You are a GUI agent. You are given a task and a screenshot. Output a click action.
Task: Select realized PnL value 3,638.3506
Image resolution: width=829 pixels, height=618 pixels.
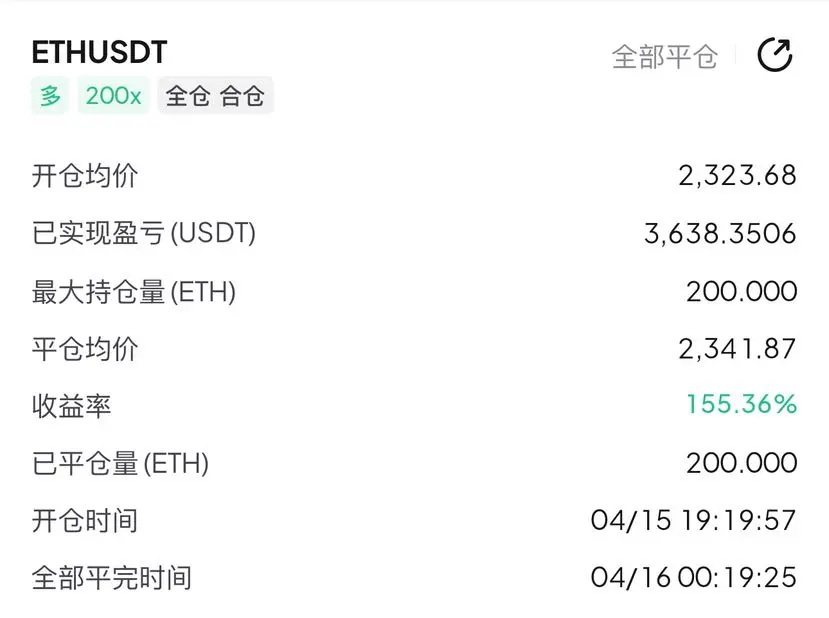pos(720,233)
